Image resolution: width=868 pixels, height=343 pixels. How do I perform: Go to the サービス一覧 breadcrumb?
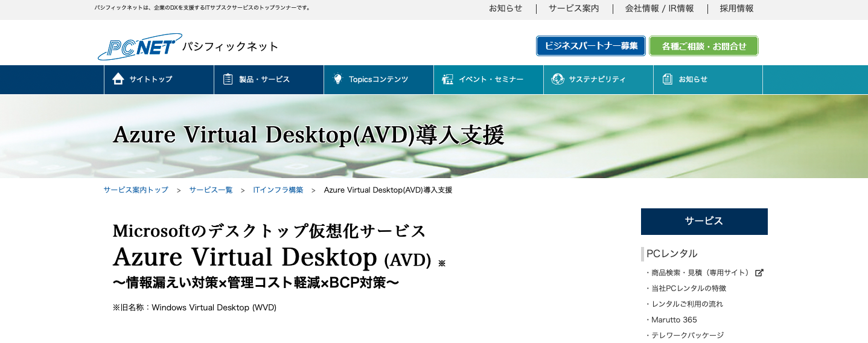click(x=211, y=190)
